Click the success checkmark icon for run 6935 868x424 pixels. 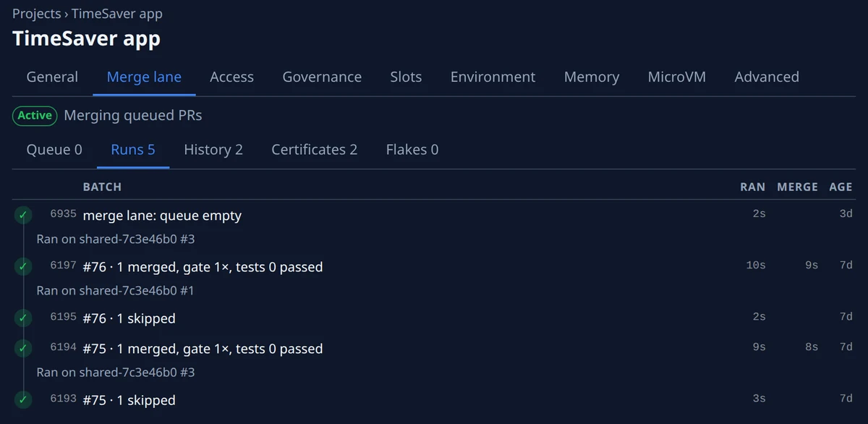24,215
